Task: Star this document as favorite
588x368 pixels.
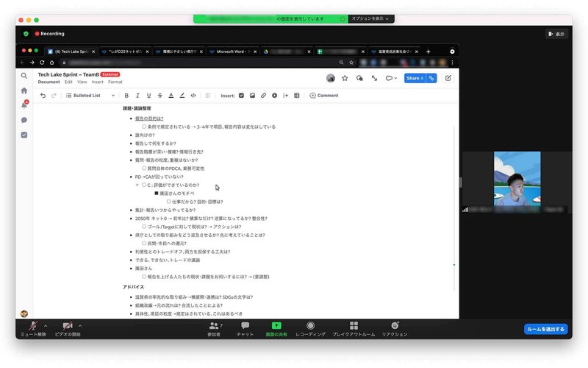Action: coord(345,78)
